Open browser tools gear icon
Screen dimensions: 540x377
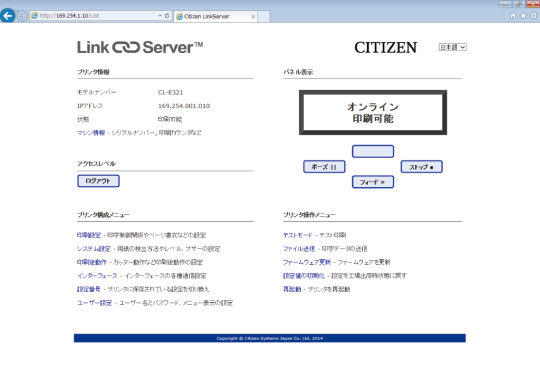(x=533, y=16)
